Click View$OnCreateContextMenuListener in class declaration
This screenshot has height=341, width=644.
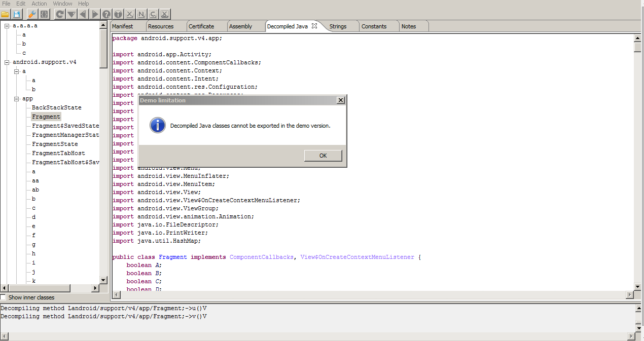[x=357, y=257]
